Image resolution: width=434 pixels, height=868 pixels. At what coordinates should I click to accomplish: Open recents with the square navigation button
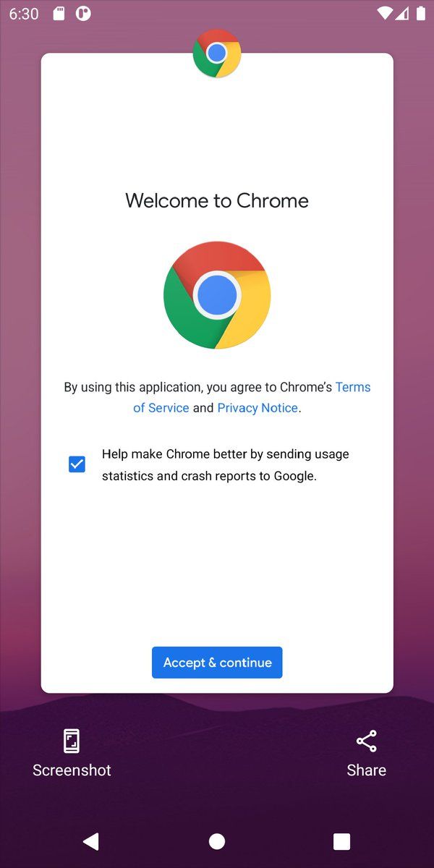click(x=341, y=841)
